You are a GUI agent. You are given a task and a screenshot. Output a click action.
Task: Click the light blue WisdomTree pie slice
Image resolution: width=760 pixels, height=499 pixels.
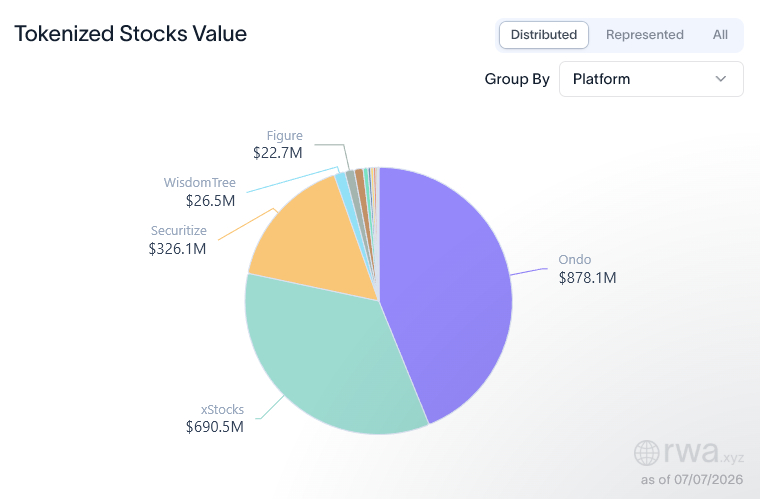tap(342, 182)
